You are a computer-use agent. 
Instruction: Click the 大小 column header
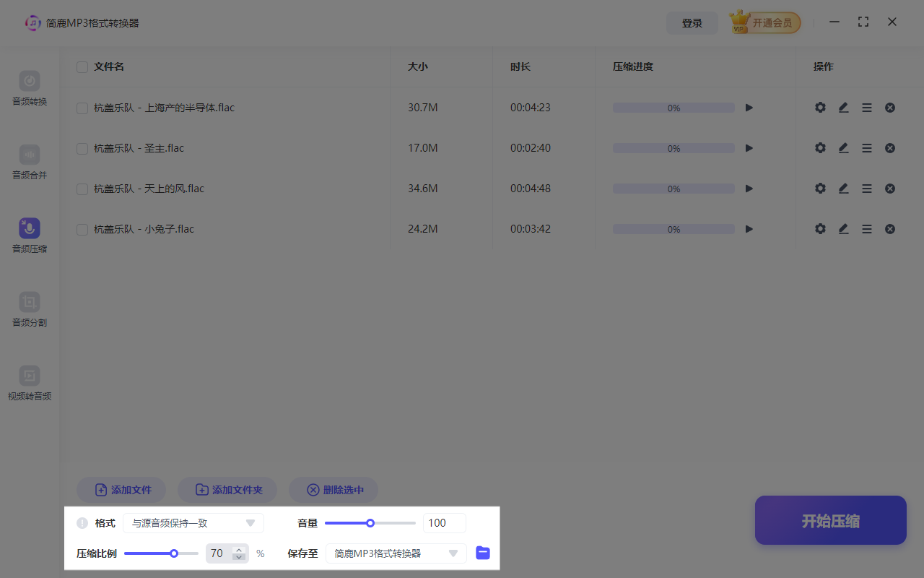coord(417,66)
